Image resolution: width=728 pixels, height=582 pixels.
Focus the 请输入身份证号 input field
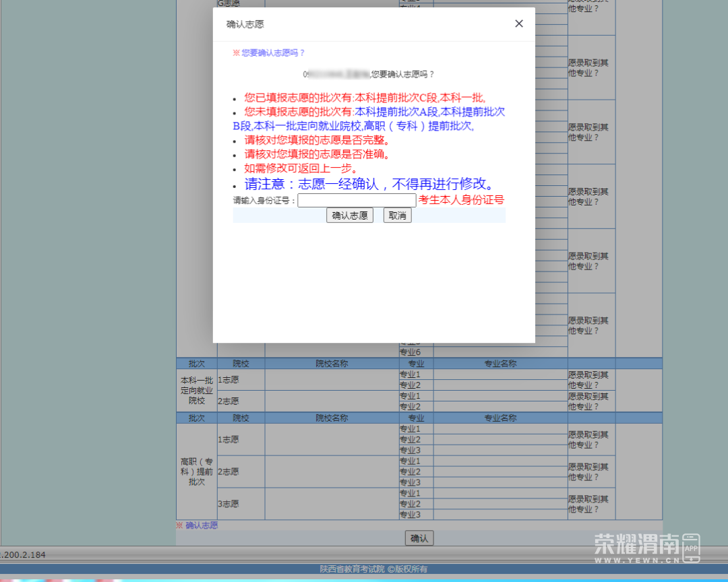click(357, 201)
